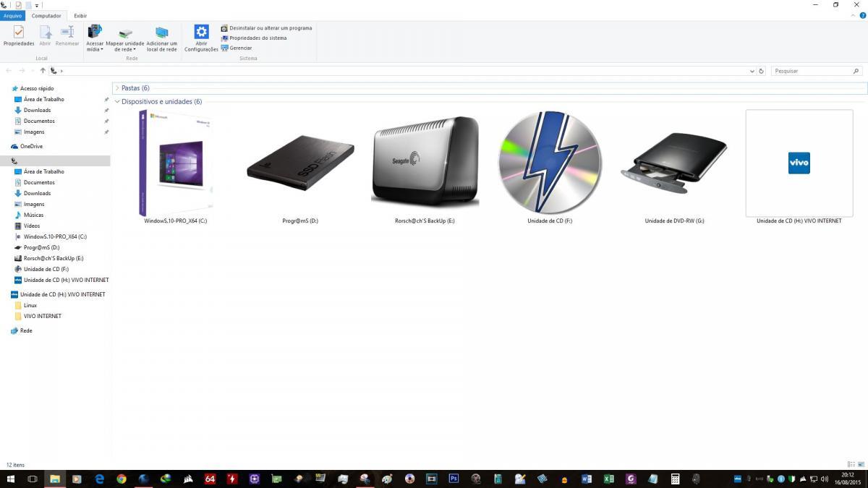Open Task View on the taskbar
This screenshot has width=868, height=488.
tap(33, 479)
